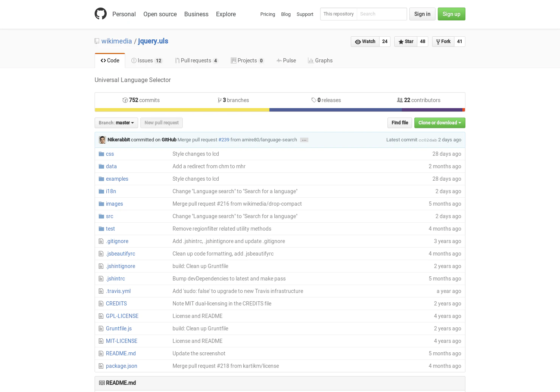Open the This repository search scope selector
560x392 pixels.
[x=338, y=14]
